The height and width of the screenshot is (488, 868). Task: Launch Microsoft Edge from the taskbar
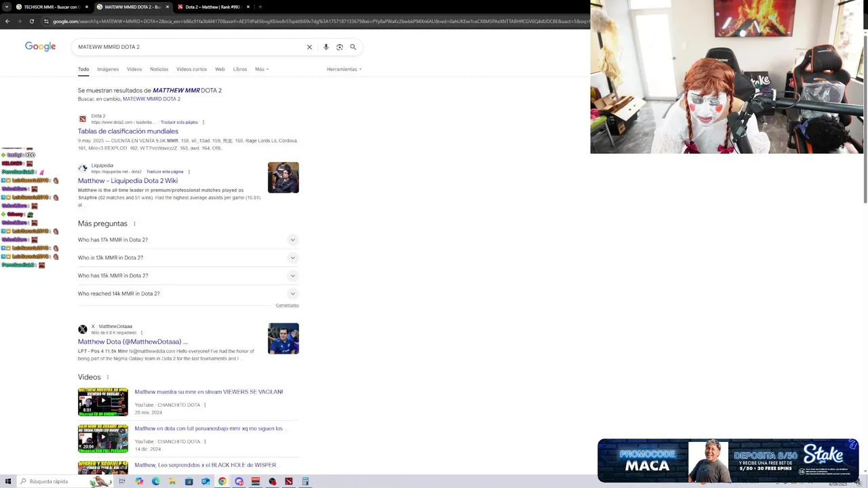coord(156,481)
